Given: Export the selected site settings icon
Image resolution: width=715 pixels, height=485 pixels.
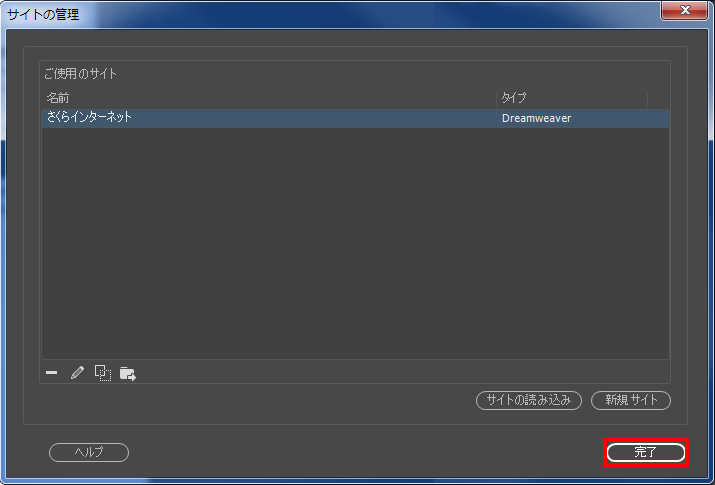Looking at the screenshot, I should 128,374.
